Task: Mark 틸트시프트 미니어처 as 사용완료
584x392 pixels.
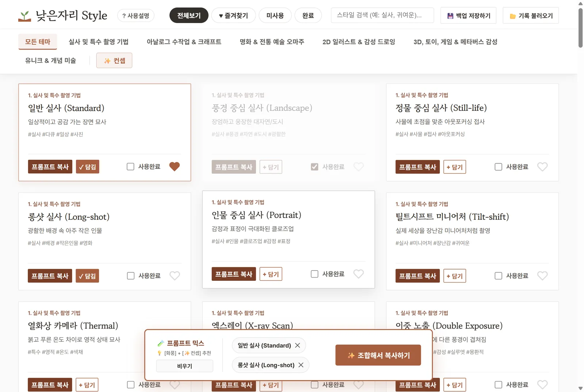Action: click(x=498, y=276)
